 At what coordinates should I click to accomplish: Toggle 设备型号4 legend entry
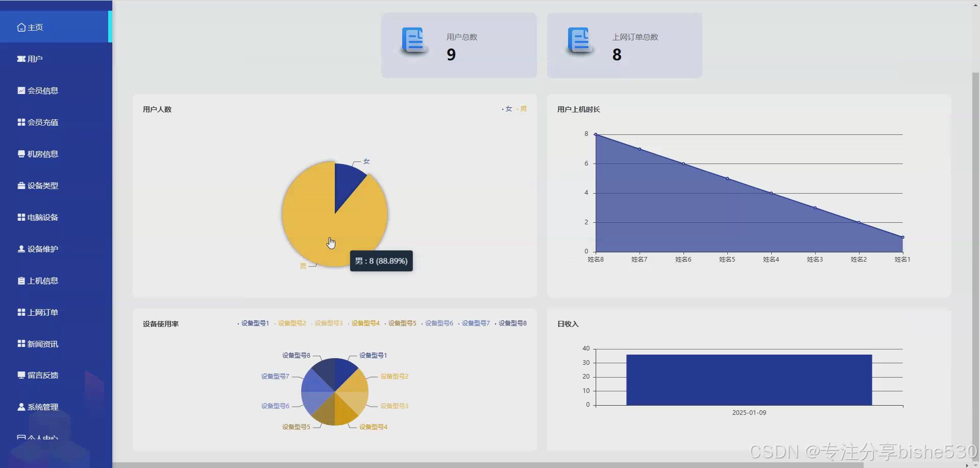point(363,323)
